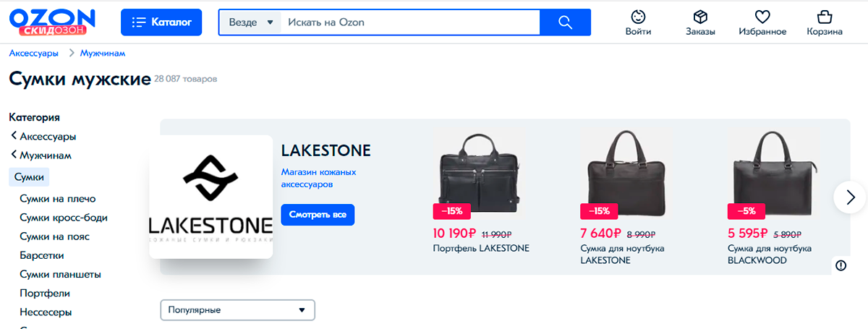The height and width of the screenshot is (329, 868).
Task: Click the info icon on the banner
Action: tap(841, 265)
